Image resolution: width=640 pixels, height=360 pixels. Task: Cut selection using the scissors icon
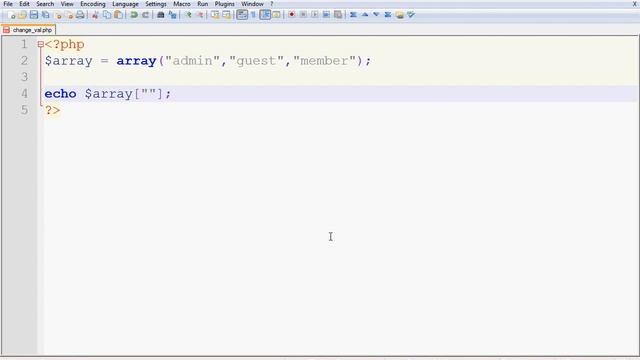pyautogui.click(x=95, y=15)
